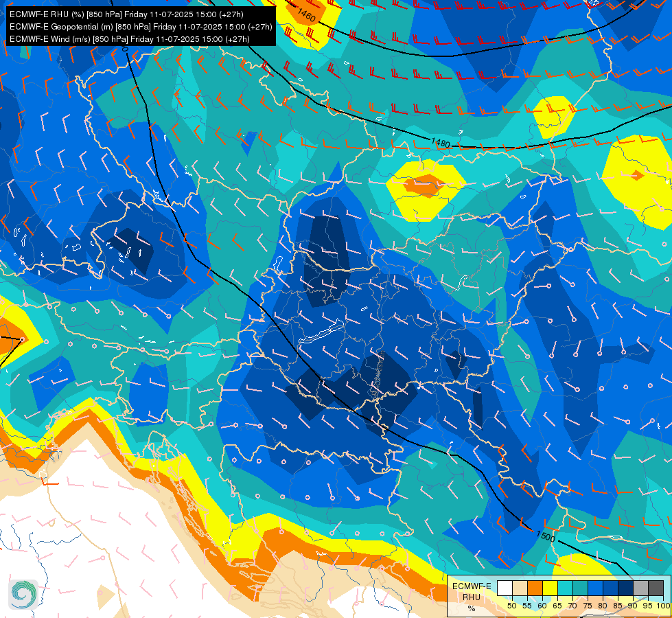This screenshot has height=618, width=672.
Task: Pick the orange 55–60% legend swatch
Action: coord(535,588)
